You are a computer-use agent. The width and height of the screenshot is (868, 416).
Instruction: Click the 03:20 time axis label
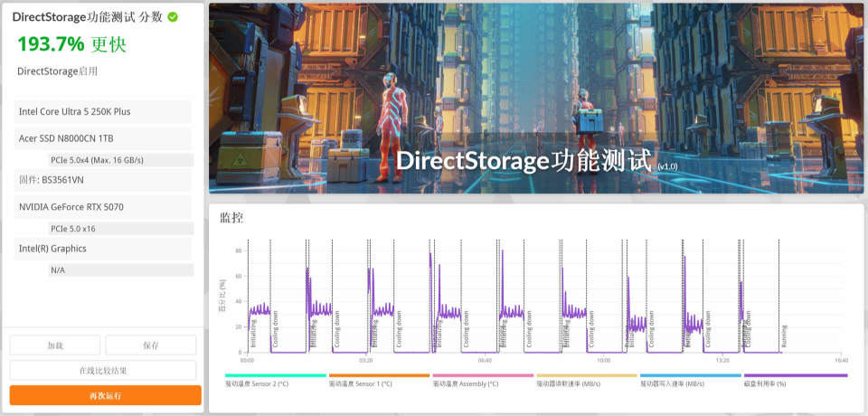click(366, 360)
